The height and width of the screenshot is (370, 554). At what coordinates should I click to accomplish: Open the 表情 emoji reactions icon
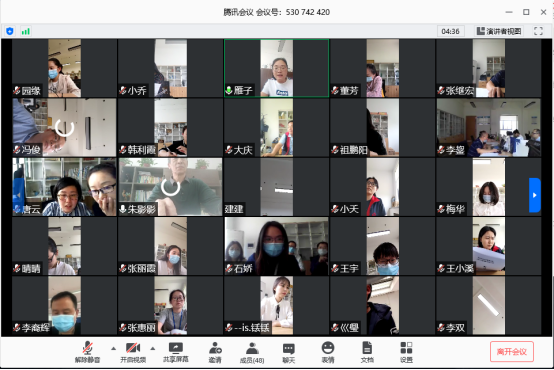(x=328, y=352)
